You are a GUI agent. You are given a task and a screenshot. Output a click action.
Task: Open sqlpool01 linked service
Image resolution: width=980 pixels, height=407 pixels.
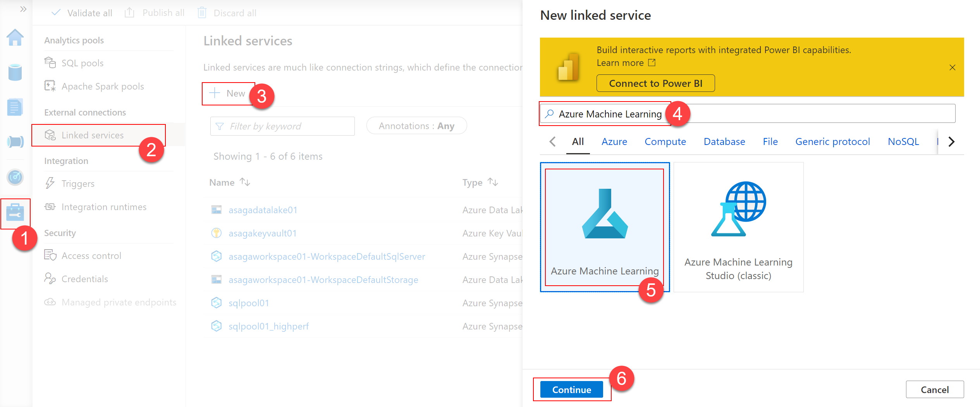pos(249,303)
